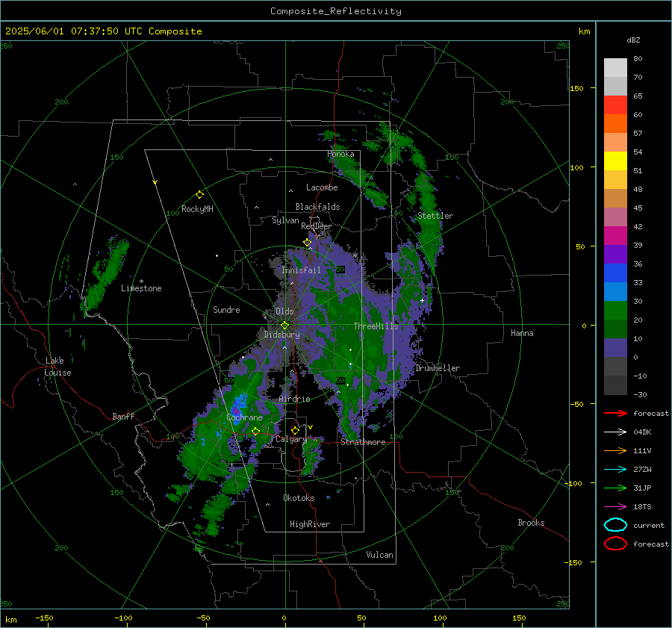The height and width of the screenshot is (628, 672).
Task: Click the red forecast ellipse legend icon
Action: pyautogui.click(x=615, y=544)
